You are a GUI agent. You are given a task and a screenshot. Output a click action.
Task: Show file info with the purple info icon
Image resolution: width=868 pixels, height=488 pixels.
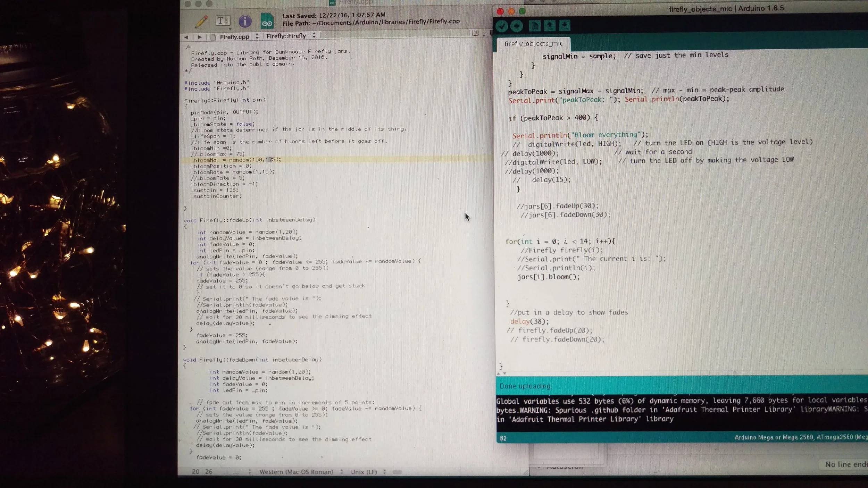[245, 21]
